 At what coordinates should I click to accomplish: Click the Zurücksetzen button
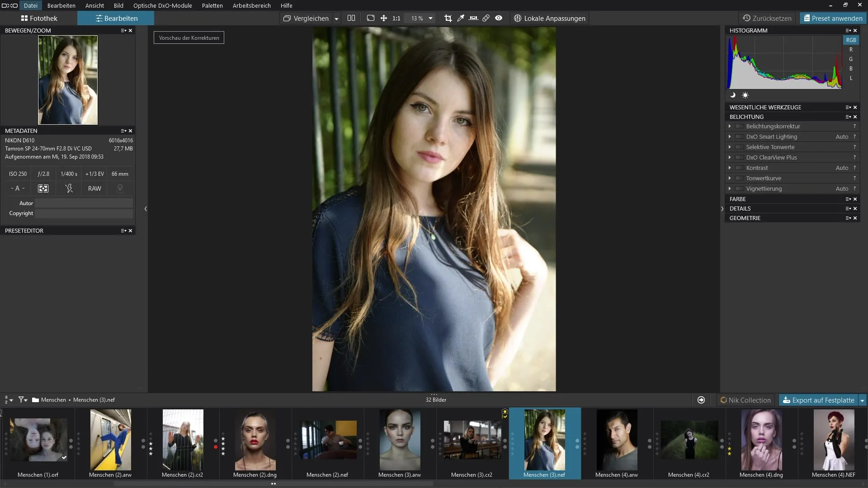pos(768,18)
